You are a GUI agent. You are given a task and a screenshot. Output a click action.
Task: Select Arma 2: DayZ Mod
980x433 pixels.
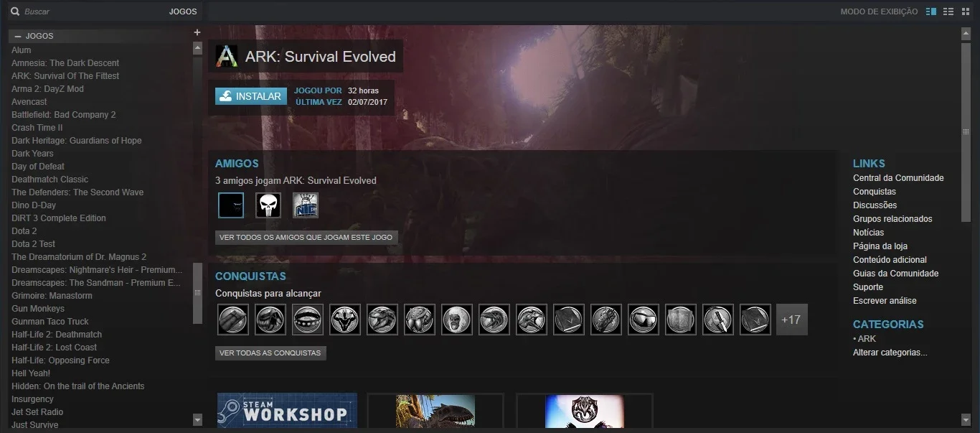pyautogui.click(x=47, y=89)
